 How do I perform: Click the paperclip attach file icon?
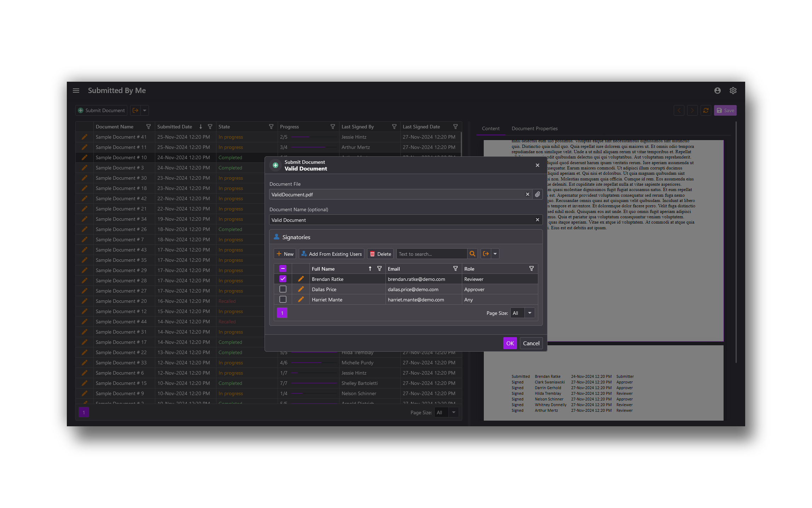(x=537, y=194)
